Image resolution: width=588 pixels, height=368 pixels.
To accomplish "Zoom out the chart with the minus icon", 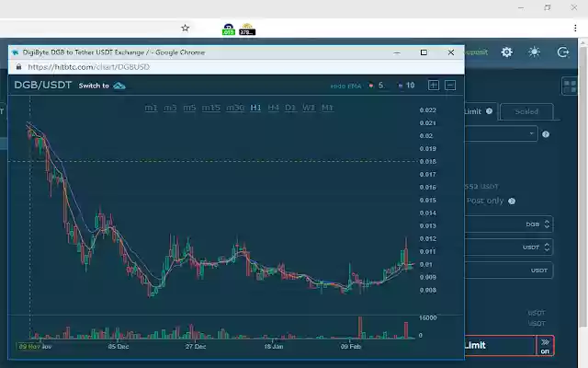I will point(450,86).
